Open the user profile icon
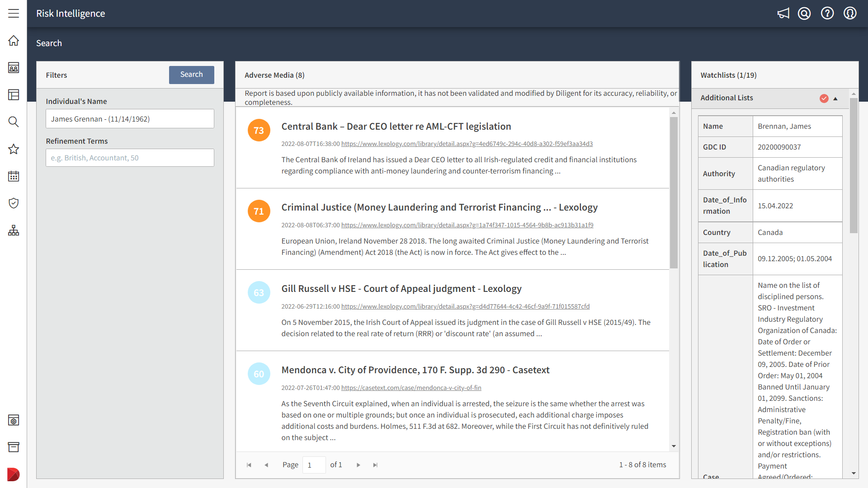Screen dimensions: 868x488 850,14
